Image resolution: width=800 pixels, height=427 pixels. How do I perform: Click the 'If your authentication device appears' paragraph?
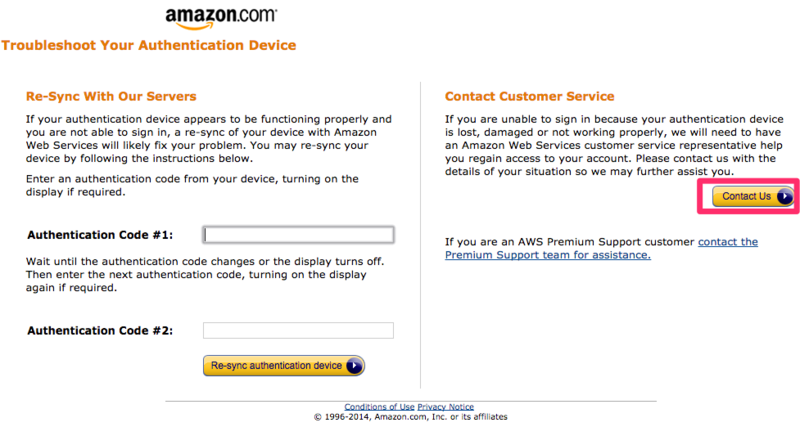click(209, 139)
